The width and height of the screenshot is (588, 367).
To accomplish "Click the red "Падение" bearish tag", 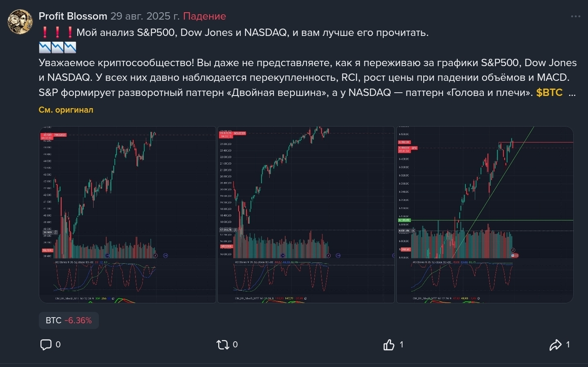I will coord(204,16).
